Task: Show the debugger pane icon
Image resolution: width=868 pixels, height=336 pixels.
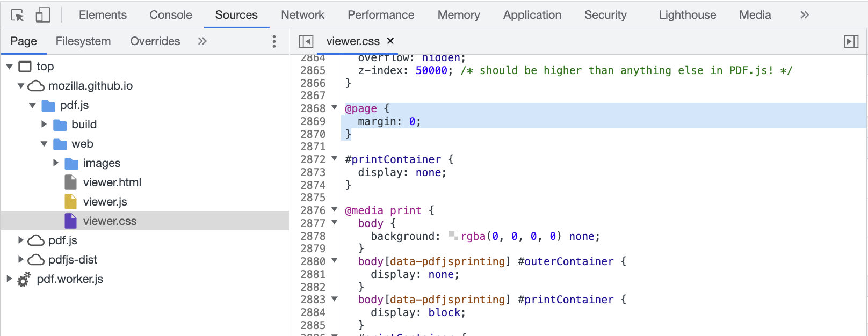Action: (851, 41)
